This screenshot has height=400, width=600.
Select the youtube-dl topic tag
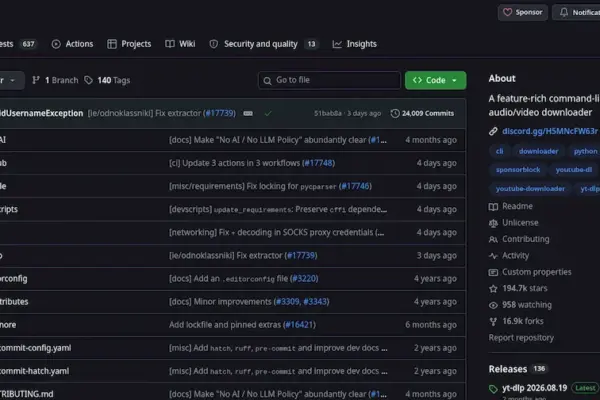click(574, 170)
